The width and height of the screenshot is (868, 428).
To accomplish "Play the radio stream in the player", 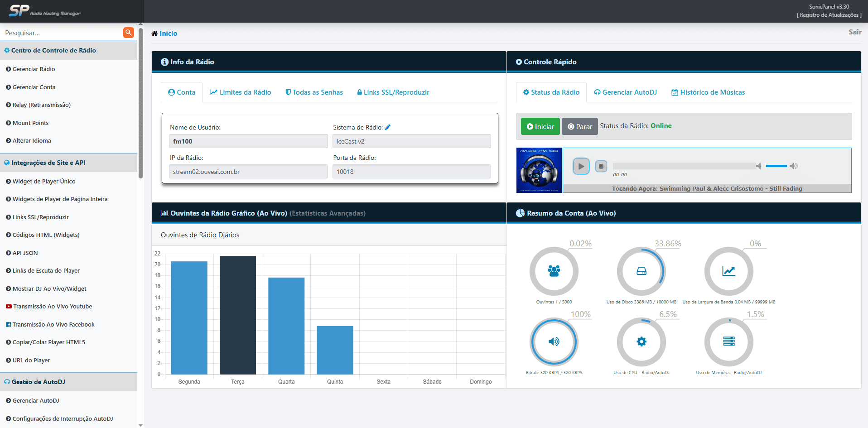I will [581, 166].
